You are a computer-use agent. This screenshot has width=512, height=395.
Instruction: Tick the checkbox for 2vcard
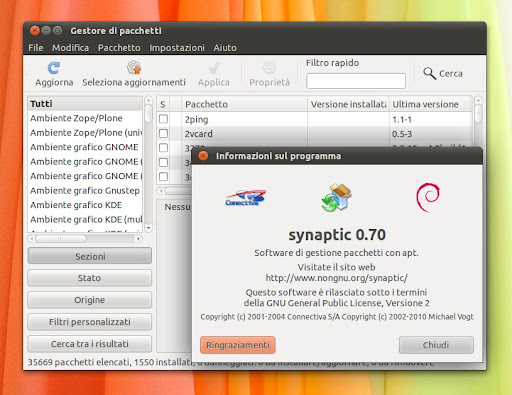[x=163, y=133]
